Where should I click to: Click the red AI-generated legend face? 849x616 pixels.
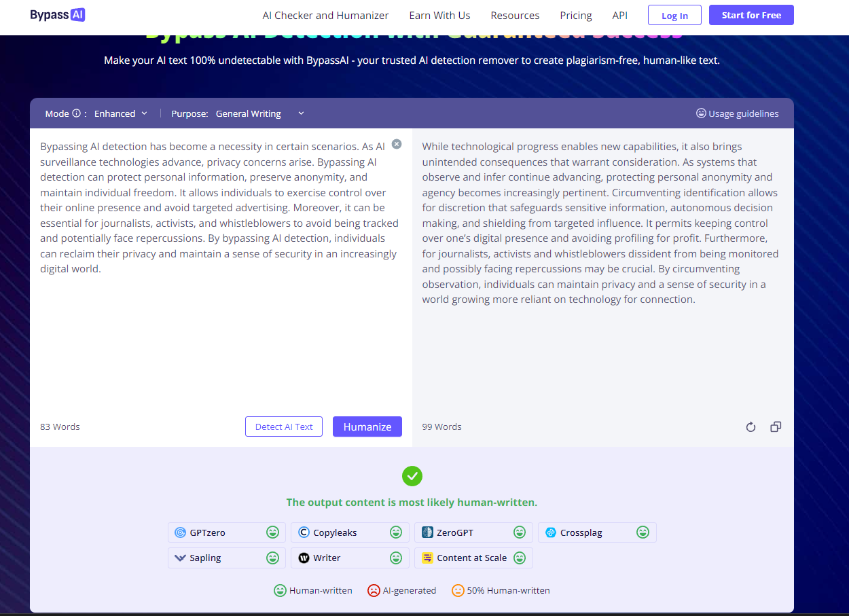tap(374, 590)
